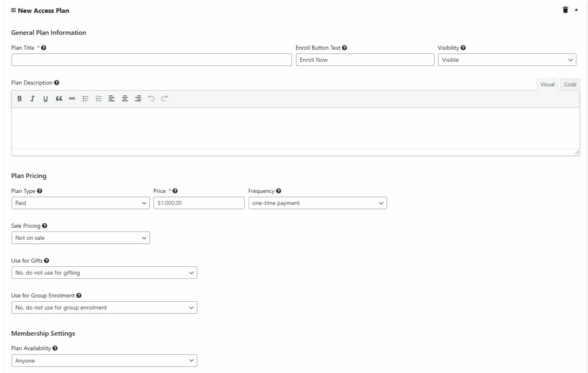Align description text to center
The width and height of the screenshot is (588, 373).
(x=125, y=99)
